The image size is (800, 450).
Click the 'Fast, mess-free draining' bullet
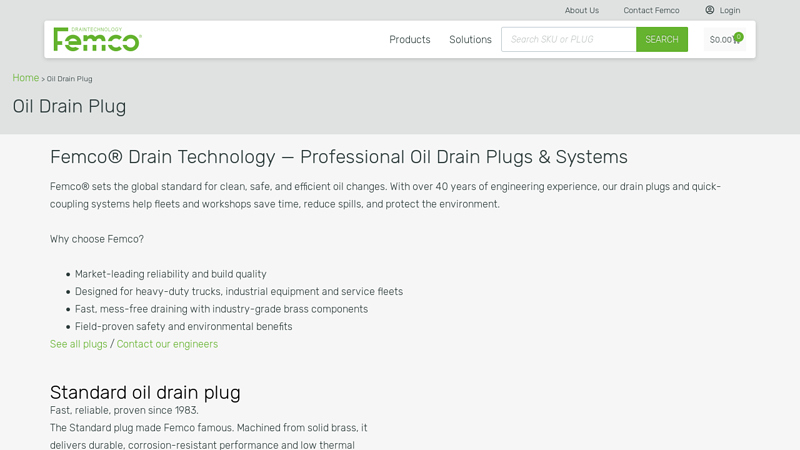[221, 309]
